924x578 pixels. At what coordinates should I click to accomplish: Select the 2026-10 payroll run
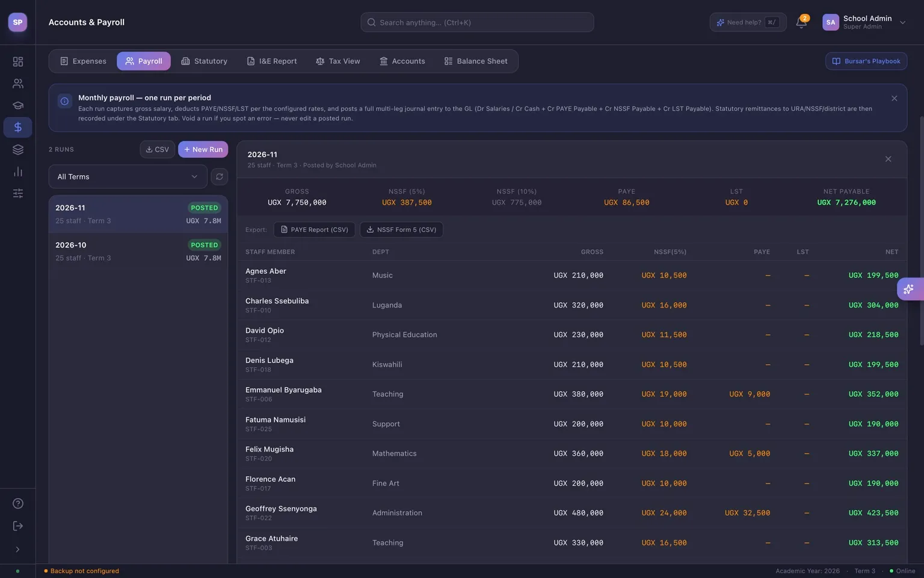[138, 251]
